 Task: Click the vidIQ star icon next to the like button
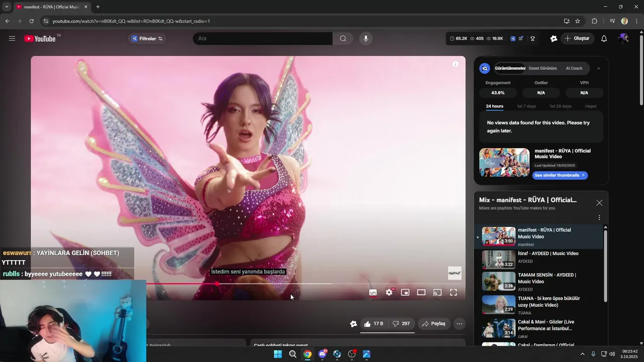click(x=353, y=324)
